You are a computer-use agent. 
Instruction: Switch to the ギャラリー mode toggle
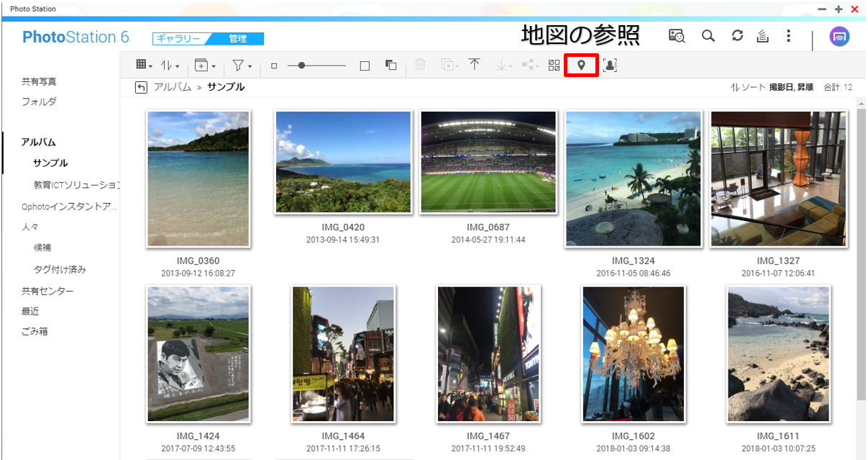point(178,39)
